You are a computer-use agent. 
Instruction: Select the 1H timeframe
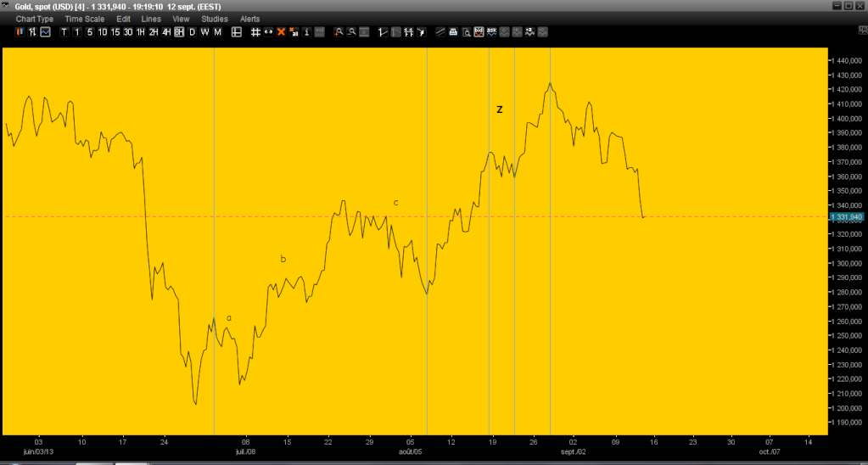[x=141, y=32]
